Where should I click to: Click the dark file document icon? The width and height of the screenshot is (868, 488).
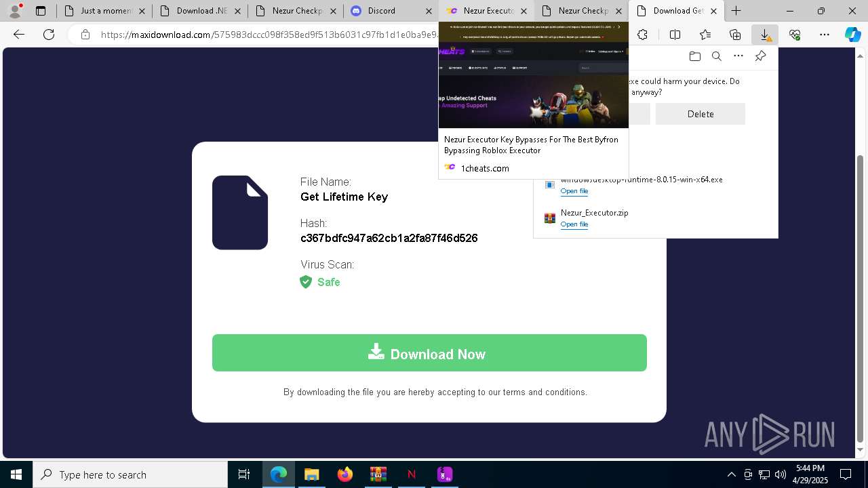pyautogui.click(x=240, y=213)
